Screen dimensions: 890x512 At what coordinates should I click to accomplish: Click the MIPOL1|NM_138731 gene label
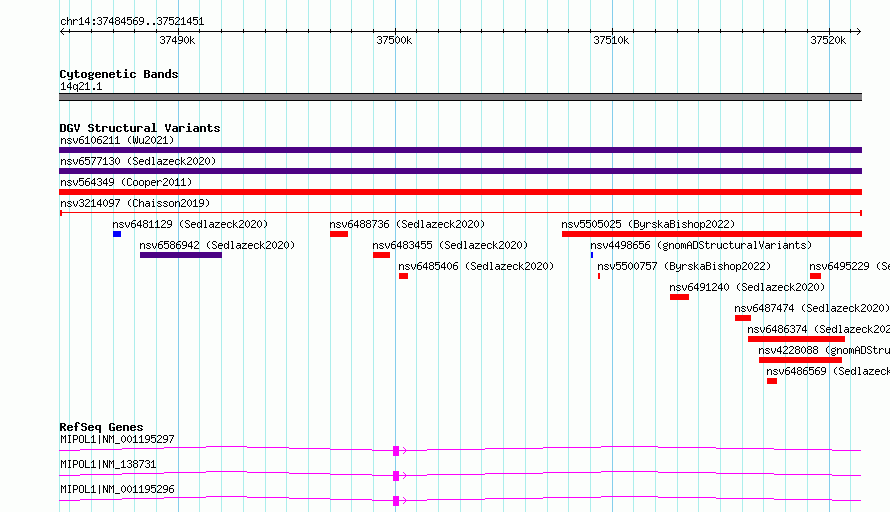pyautogui.click(x=108, y=464)
